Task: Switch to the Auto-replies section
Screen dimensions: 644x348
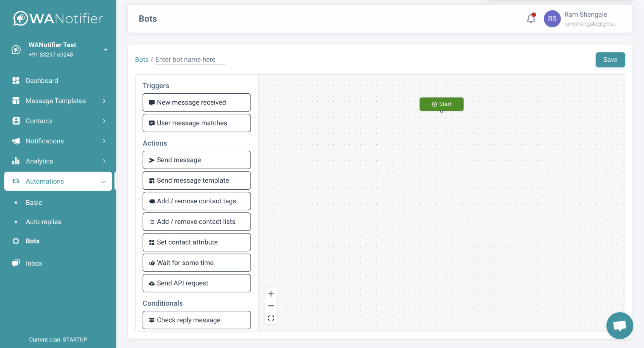Action: [43, 221]
